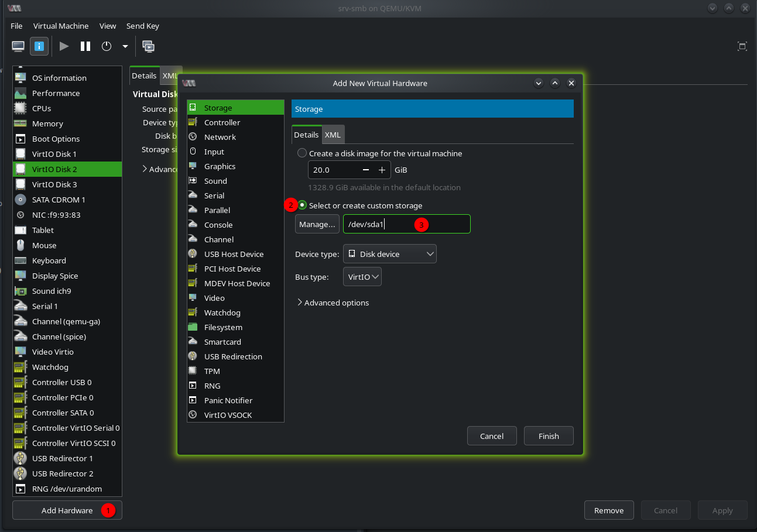
Task: Click the /dev/sda1 storage path field
Action: (x=406, y=224)
